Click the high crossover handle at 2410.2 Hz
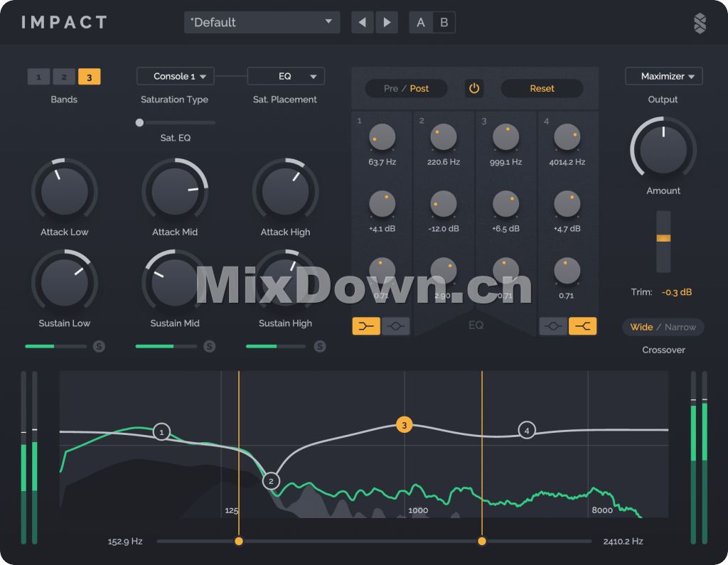The image size is (728, 565). (x=482, y=541)
